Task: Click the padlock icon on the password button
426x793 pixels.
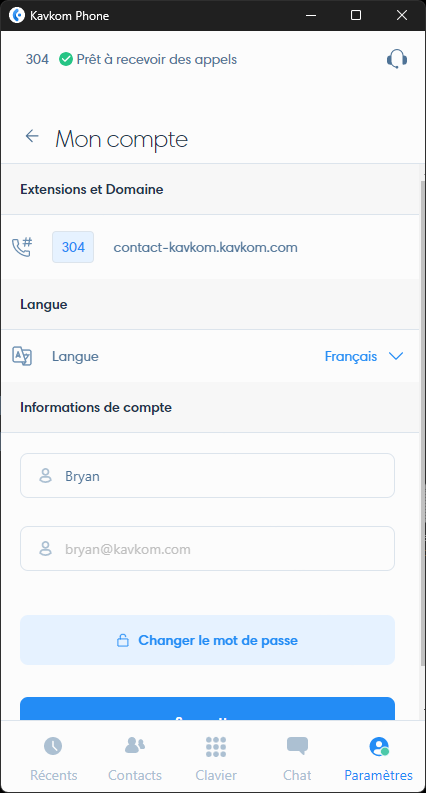Action: tap(122, 640)
